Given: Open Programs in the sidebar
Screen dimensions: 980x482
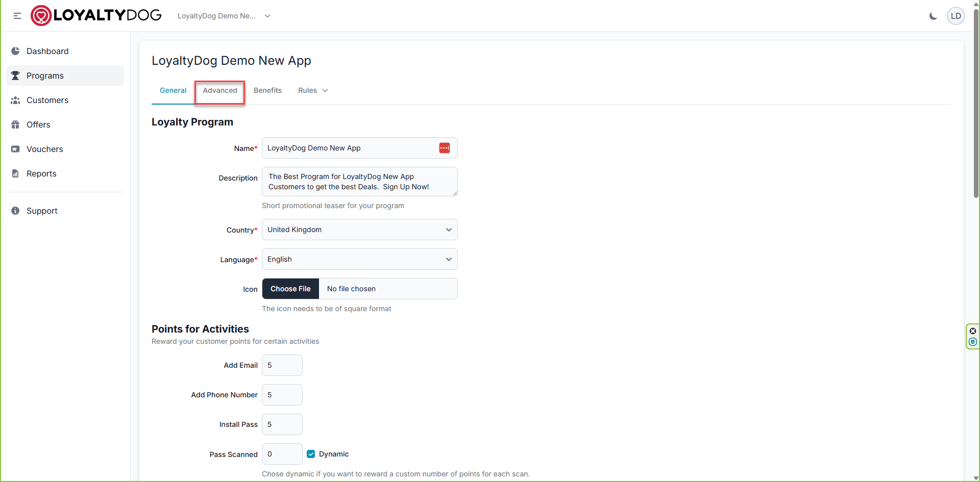Looking at the screenshot, I should (65, 75).
